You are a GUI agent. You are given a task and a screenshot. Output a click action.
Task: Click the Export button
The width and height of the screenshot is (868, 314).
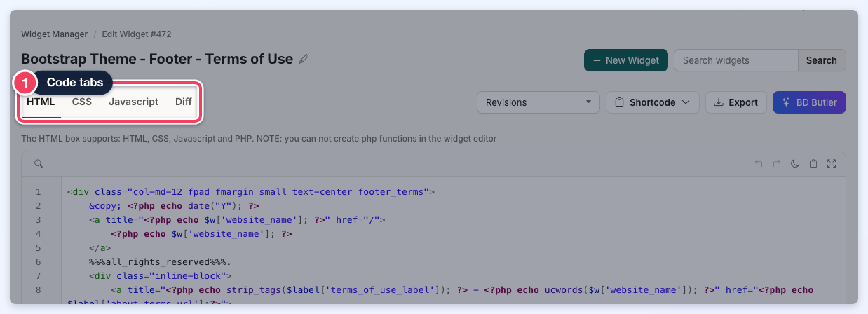click(735, 102)
